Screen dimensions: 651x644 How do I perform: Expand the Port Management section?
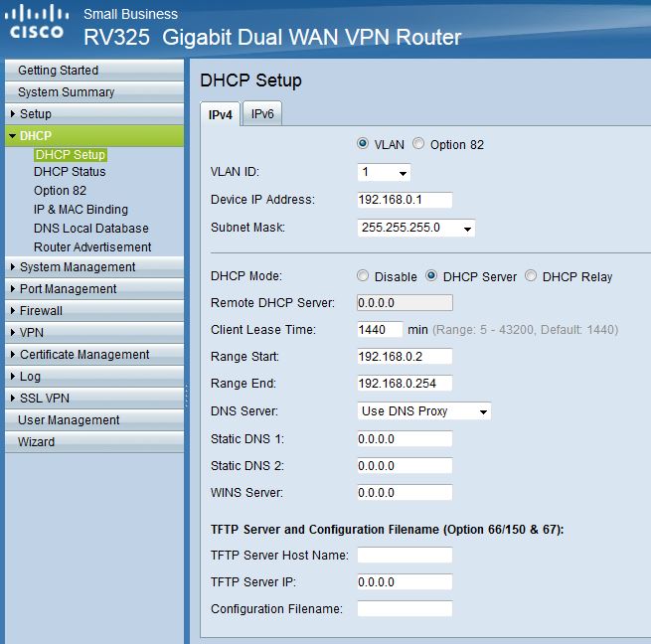point(94,289)
